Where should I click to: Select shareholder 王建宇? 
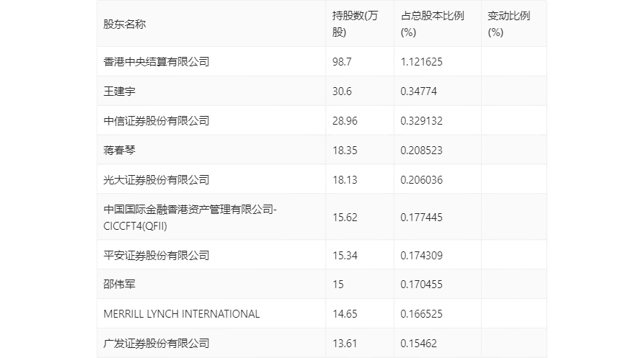(119, 91)
